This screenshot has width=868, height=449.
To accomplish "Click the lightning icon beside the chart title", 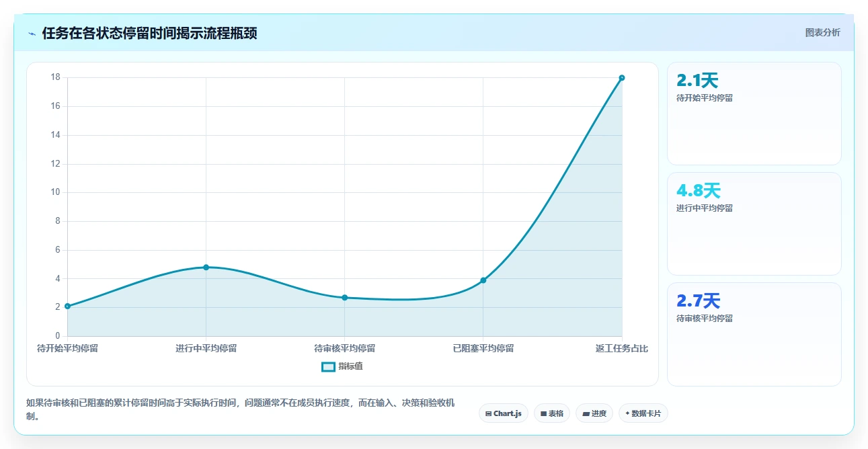I will click(32, 34).
